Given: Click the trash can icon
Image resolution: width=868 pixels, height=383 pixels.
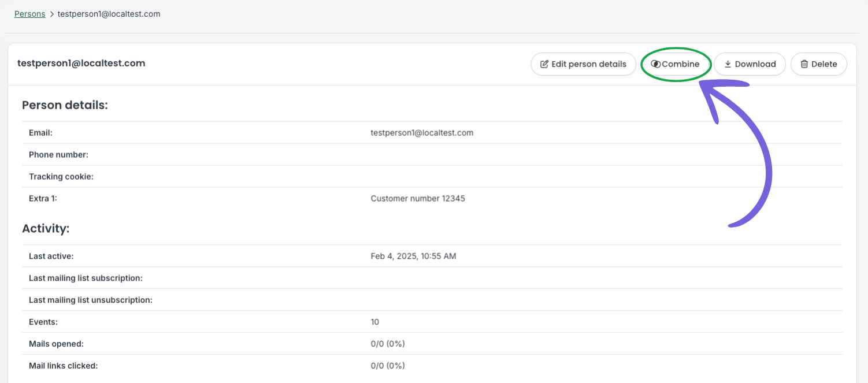Looking at the screenshot, I should click(804, 64).
